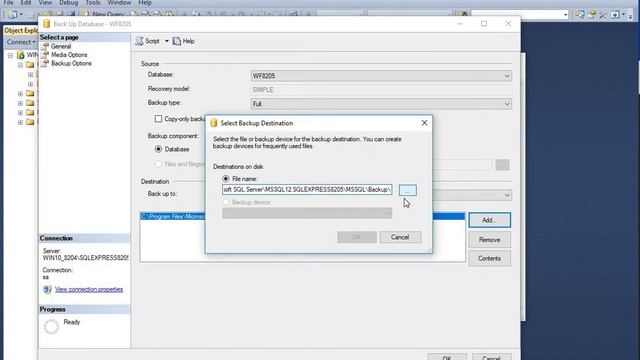Open the Connect dropdown in Object Explorer
Image resolution: width=640 pixels, height=360 pixels.
21,42
